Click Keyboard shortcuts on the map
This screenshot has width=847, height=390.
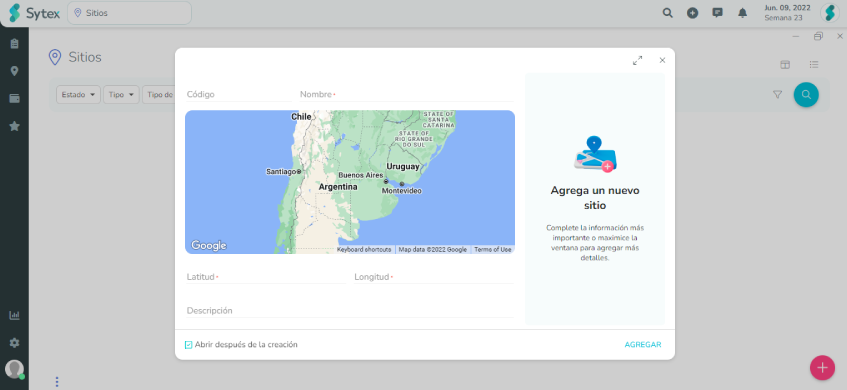coord(364,250)
